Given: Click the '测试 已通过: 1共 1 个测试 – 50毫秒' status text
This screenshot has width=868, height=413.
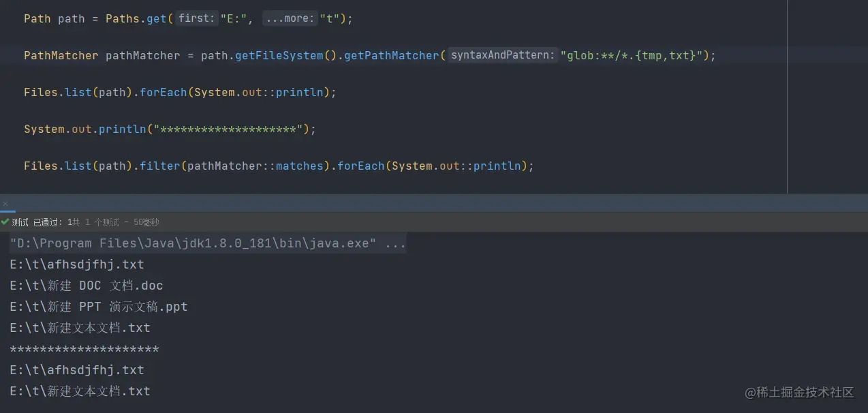Looking at the screenshot, I should coord(85,222).
